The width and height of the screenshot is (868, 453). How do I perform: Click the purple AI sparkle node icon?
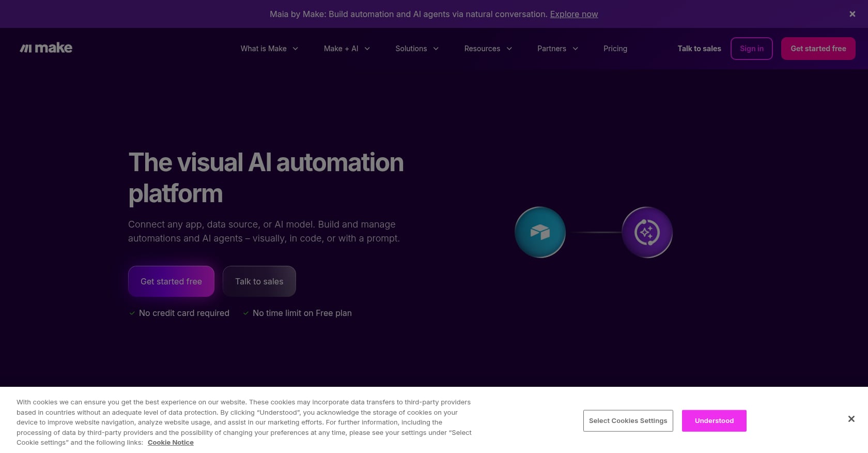[647, 232]
